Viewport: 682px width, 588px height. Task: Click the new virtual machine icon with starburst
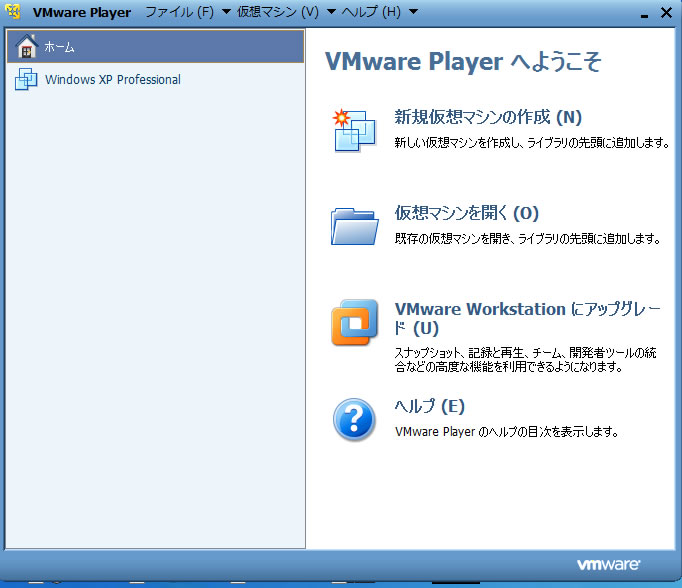tap(354, 130)
